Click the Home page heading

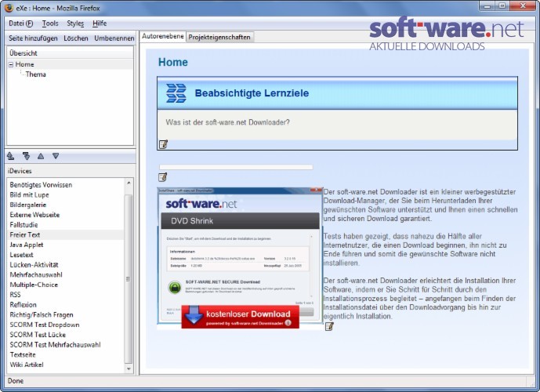click(x=173, y=62)
